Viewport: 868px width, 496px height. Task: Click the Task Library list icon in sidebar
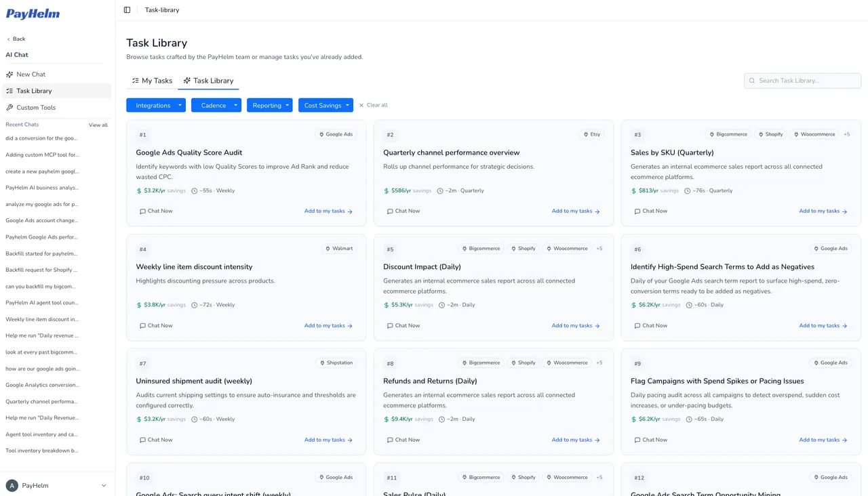coord(9,91)
